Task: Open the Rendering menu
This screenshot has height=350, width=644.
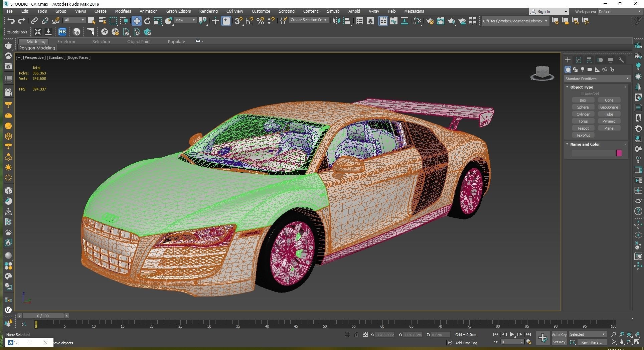Action: 208,11
